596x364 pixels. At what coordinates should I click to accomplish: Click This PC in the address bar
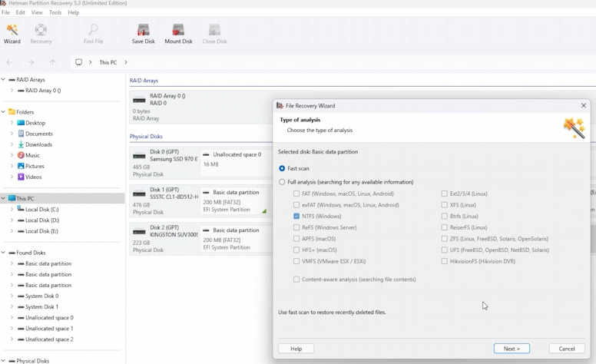pos(108,62)
